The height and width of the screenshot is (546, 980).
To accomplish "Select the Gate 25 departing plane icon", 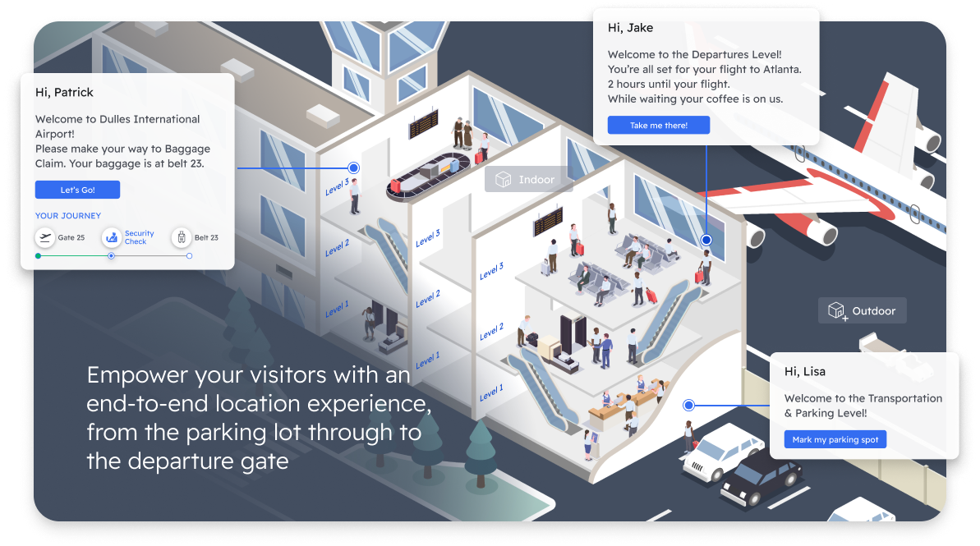I will pos(45,237).
